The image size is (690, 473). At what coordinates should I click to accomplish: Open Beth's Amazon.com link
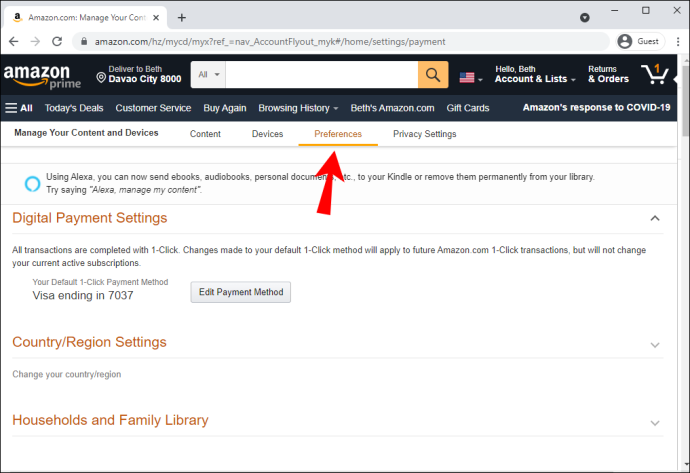(392, 108)
